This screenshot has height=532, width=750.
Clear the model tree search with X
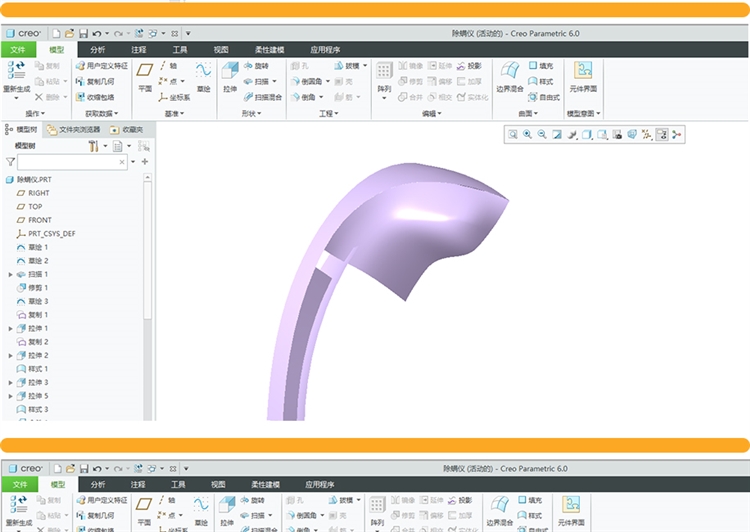point(122,162)
